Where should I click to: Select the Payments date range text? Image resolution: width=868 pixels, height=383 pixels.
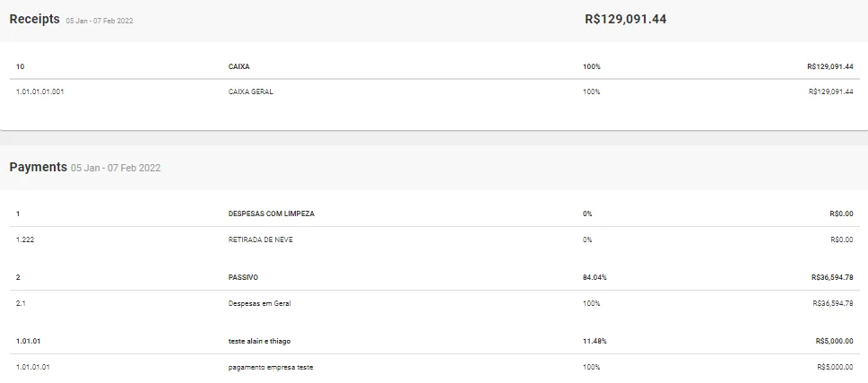tap(116, 168)
